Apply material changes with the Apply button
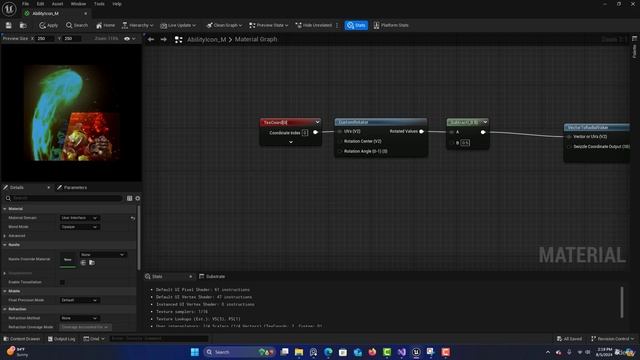The image size is (640, 360). coord(49,25)
